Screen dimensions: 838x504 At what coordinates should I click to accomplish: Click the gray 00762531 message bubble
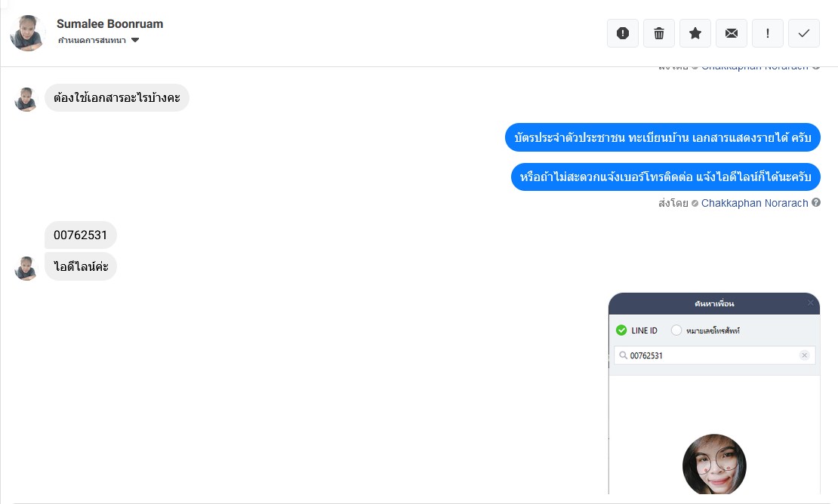coord(81,235)
